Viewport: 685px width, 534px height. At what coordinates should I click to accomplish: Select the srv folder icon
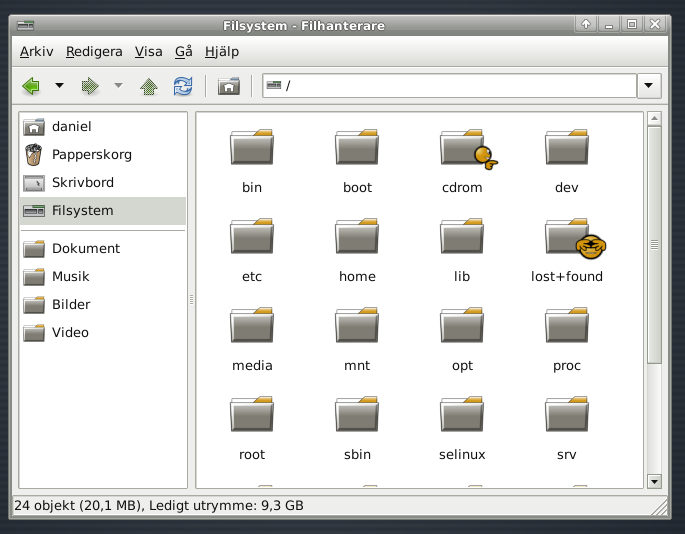click(567, 415)
